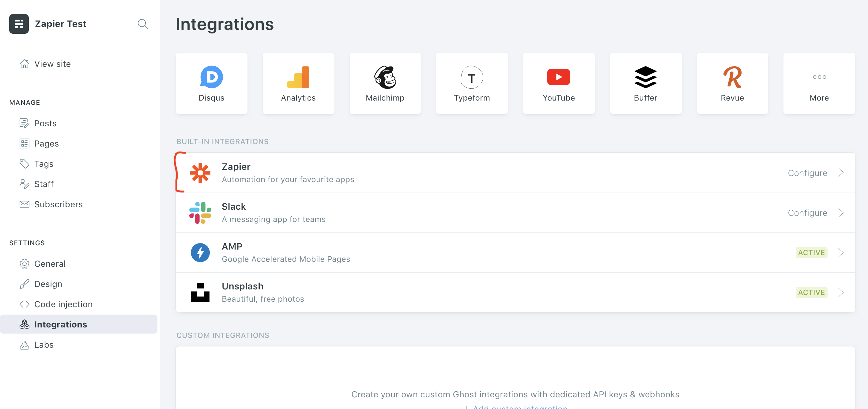
Task: Click 'Beautiful, free photos' text
Action: coord(263,299)
